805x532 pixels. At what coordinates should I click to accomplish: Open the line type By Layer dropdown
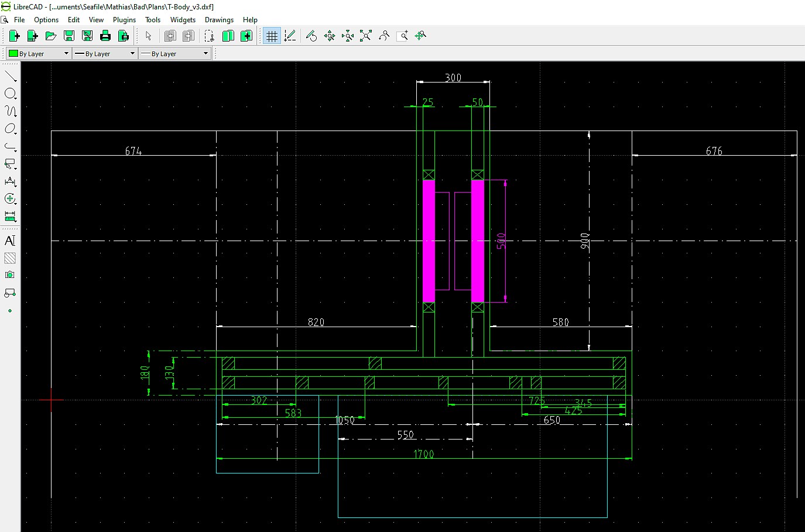[x=174, y=53]
